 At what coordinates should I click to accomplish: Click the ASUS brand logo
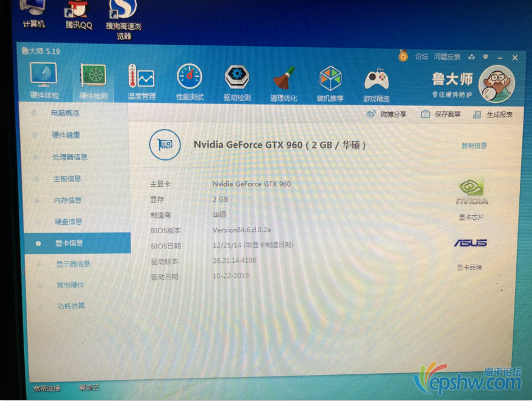(x=471, y=243)
